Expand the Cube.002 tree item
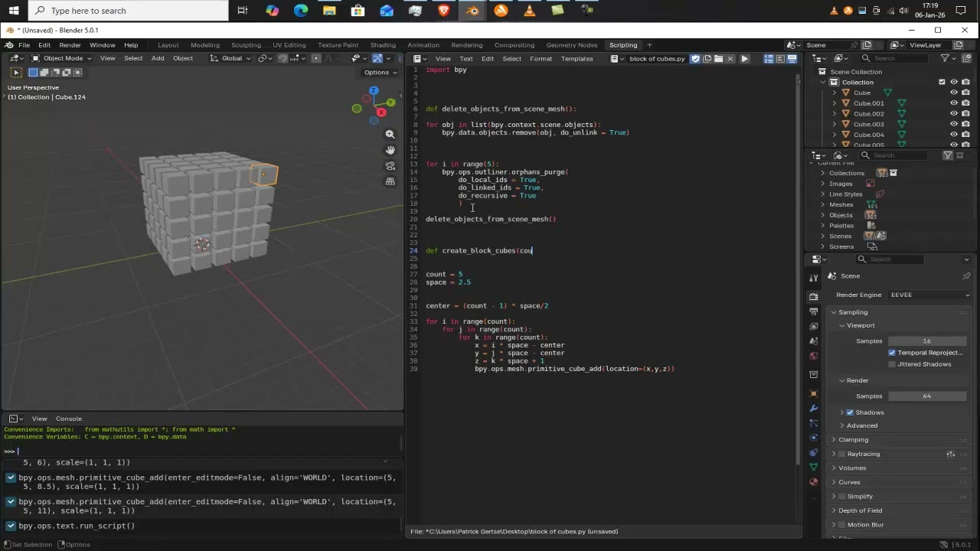Image resolution: width=980 pixels, height=551 pixels. pos(835,114)
